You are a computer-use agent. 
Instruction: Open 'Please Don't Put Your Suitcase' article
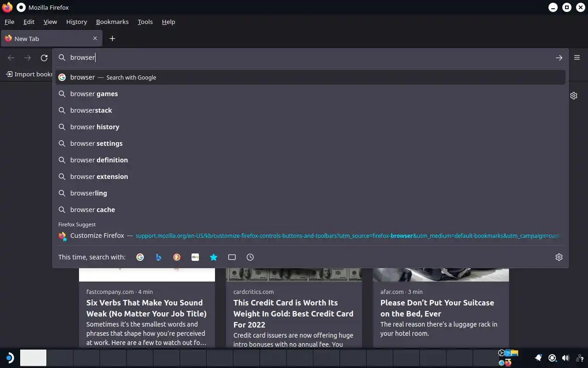tap(437, 308)
